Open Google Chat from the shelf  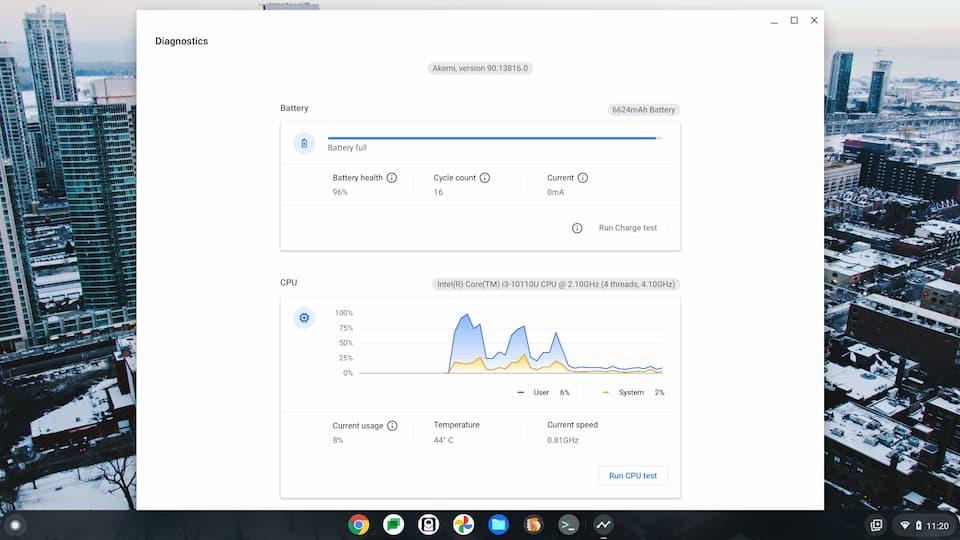coord(394,525)
